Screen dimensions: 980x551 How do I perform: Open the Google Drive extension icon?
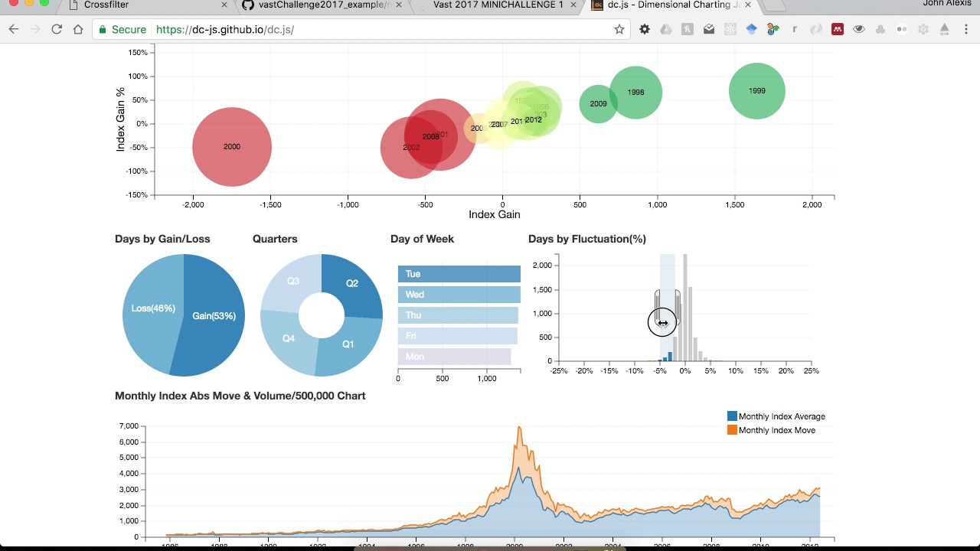click(x=666, y=29)
